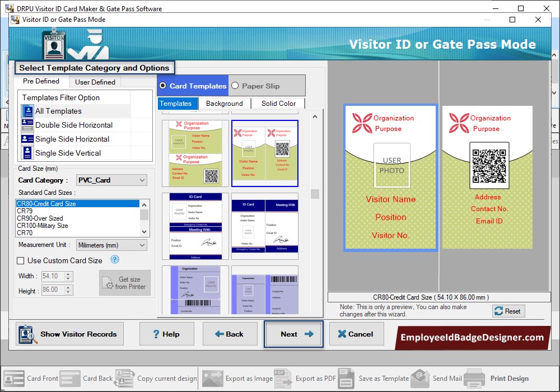The height and width of the screenshot is (392, 560).
Task: Select the All Templates filter icon
Action: click(27, 111)
